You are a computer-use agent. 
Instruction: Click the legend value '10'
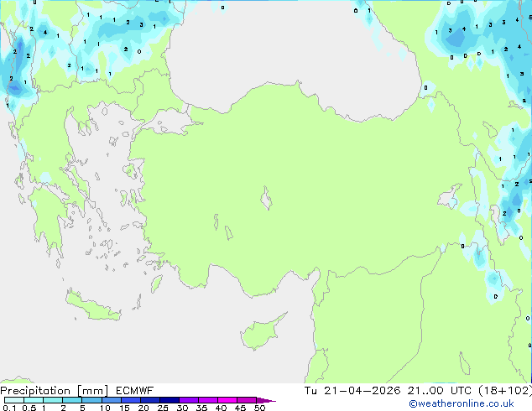105,408
